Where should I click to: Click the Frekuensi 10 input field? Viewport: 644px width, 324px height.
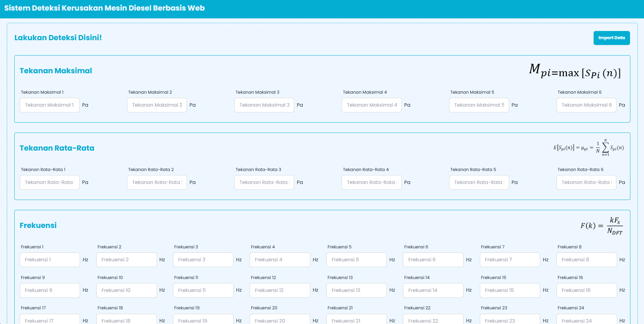tap(126, 290)
